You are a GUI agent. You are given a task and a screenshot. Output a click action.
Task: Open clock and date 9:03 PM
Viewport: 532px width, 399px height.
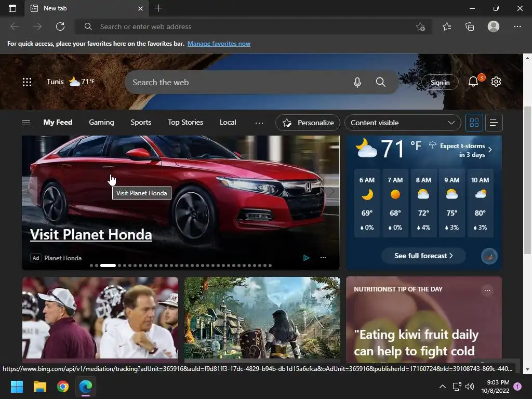(495, 387)
